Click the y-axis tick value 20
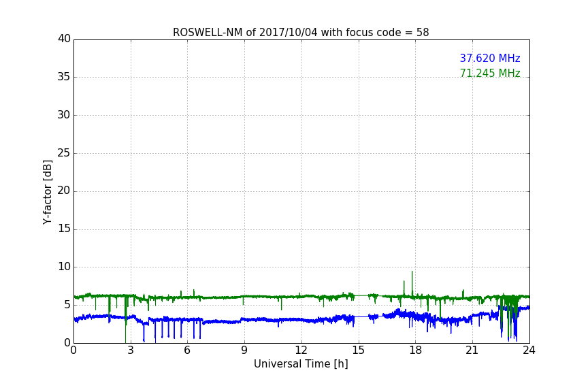The width and height of the screenshot is (588, 392). click(64, 191)
